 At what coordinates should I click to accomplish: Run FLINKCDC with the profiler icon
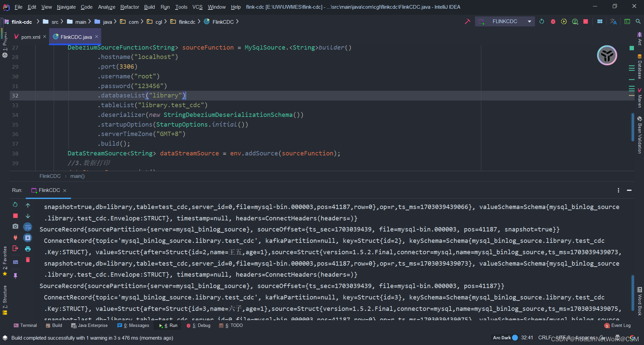(575, 21)
